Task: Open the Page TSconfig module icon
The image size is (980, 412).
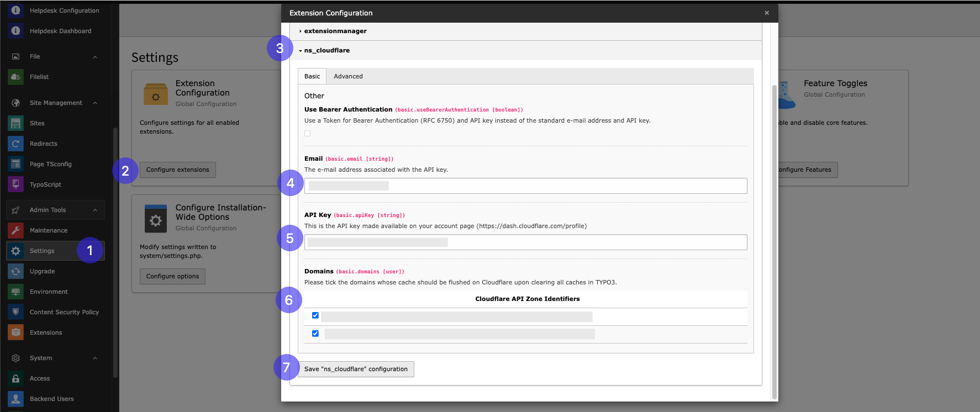Action: tap(15, 164)
